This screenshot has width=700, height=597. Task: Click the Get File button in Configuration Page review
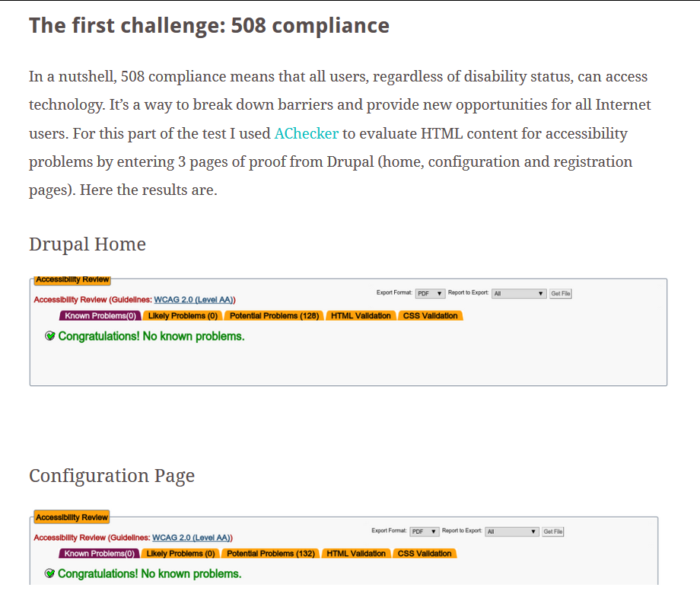552,532
